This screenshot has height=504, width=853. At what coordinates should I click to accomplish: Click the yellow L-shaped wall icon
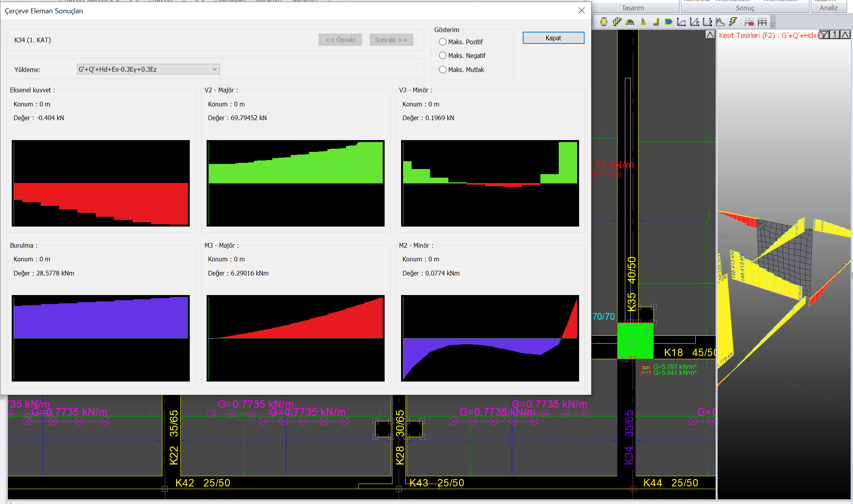pos(656,22)
